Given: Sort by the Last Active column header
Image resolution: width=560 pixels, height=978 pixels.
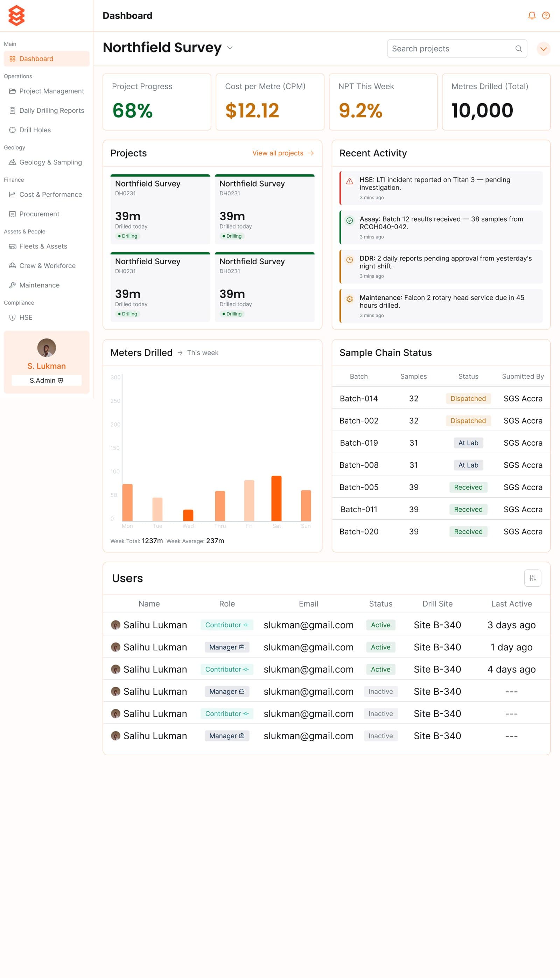Looking at the screenshot, I should tap(512, 604).
